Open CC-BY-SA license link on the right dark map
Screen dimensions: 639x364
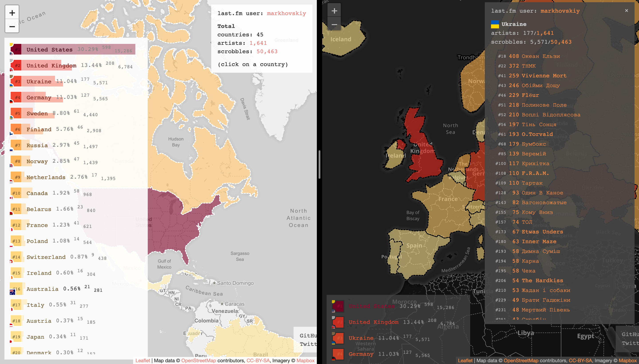coord(580,360)
